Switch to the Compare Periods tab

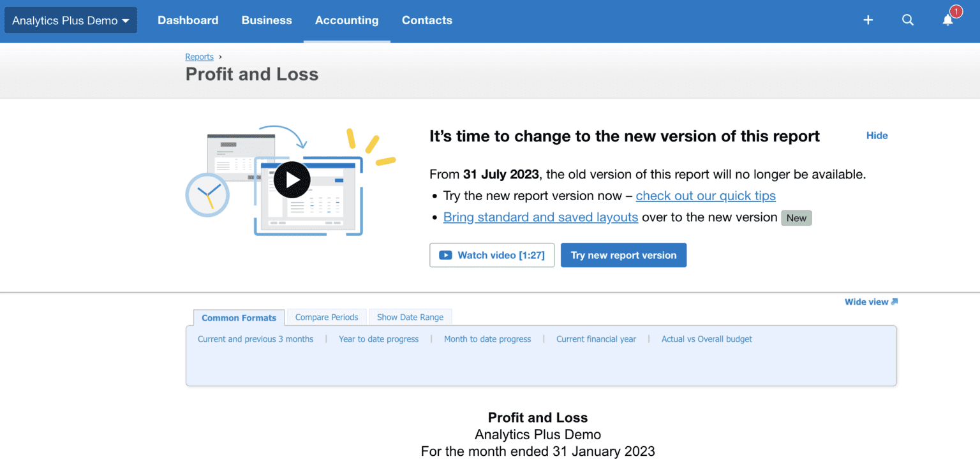(x=326, y=317)
